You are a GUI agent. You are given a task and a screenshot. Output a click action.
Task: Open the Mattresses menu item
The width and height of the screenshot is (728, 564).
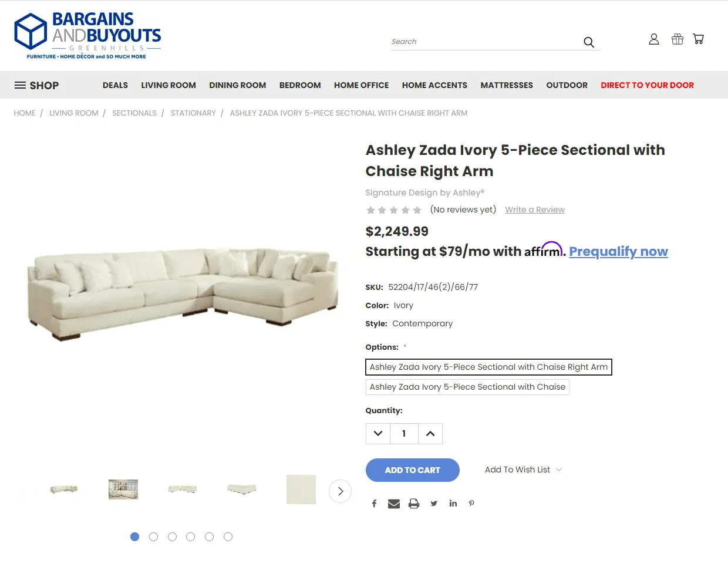[x=507, y=86]
